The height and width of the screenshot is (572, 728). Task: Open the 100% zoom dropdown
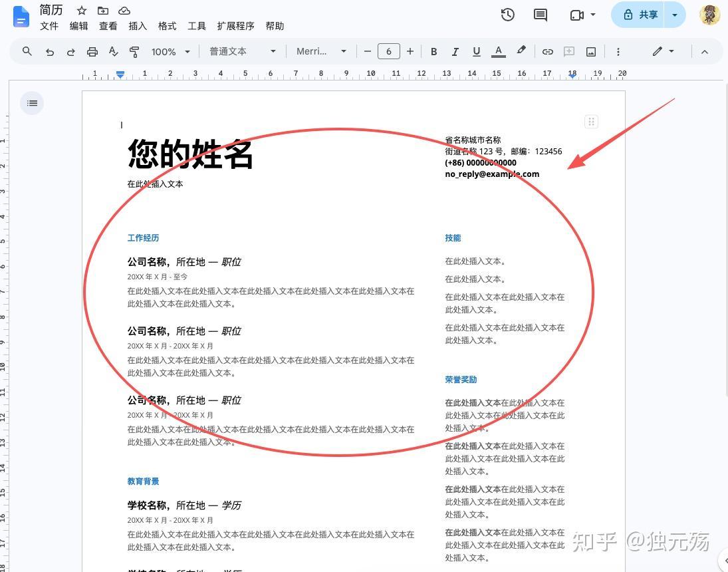pyautogui.click(x=170, y=52)
